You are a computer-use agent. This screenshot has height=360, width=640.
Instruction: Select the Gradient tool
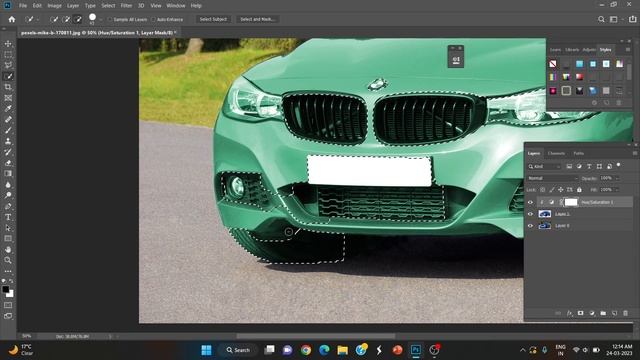pyautogui.click(x=8, y=173)
